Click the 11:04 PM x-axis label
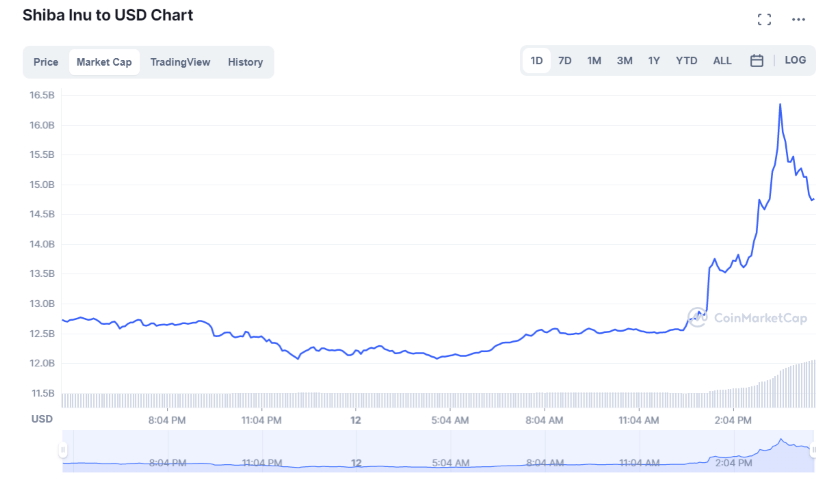 [261, 421]
